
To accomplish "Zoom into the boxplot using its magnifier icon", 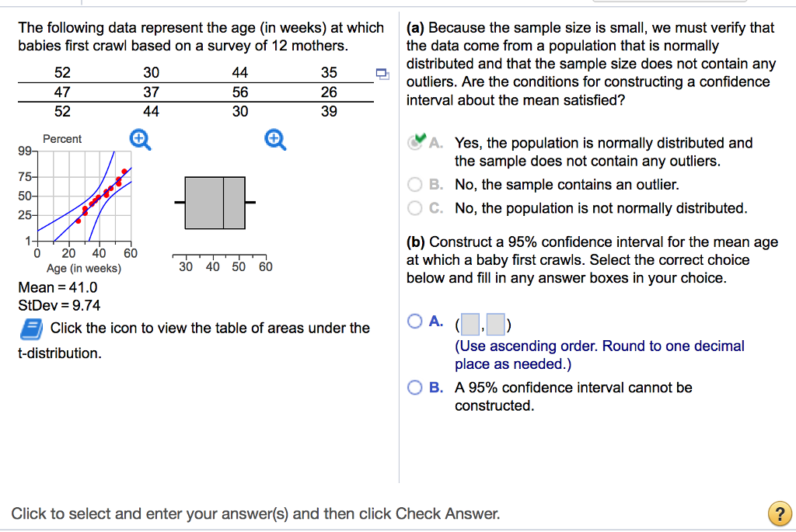I will (x=273, y=139).
